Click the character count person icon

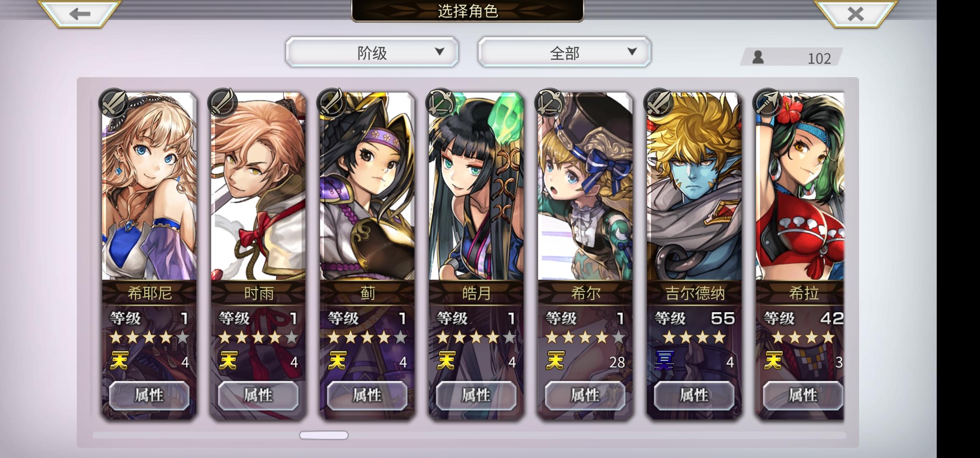[758, 57]
